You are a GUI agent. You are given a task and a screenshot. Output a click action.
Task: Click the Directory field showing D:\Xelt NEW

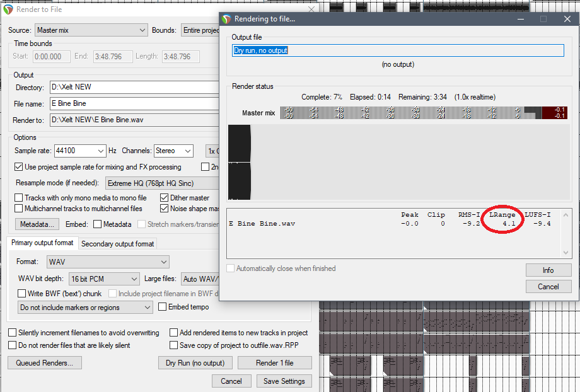(x=135, y=87)
